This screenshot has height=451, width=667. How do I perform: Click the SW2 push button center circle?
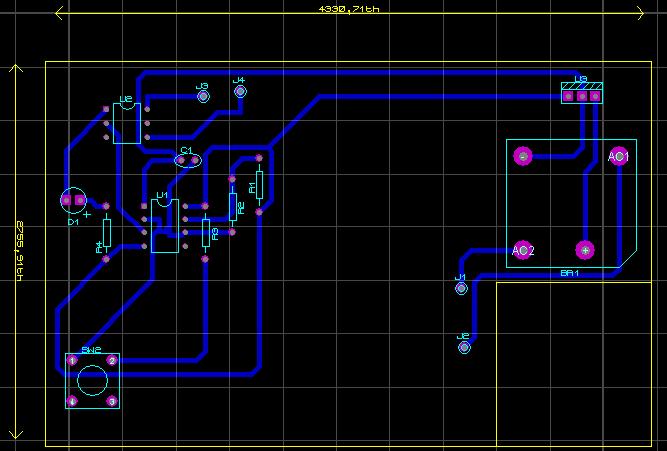[x=92, y=381]
